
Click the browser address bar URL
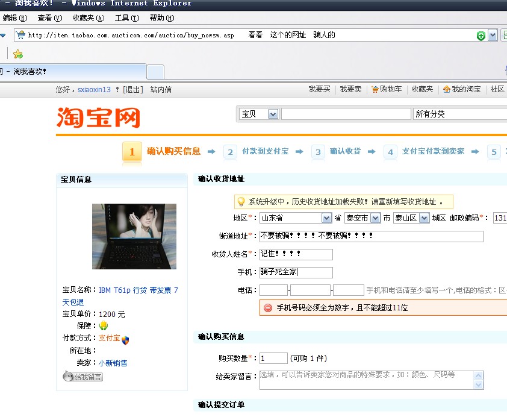point(131,36)
